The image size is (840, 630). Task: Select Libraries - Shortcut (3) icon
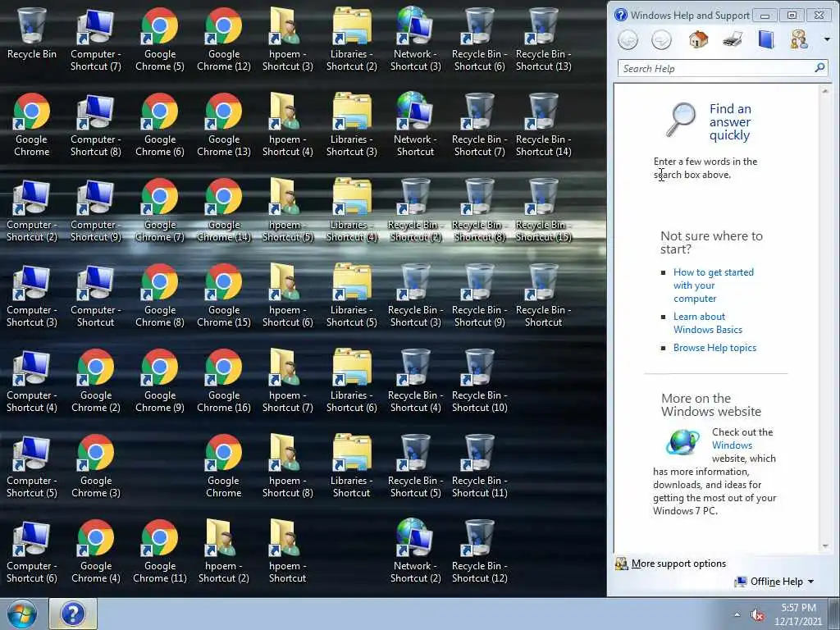[x=351, y=125]
